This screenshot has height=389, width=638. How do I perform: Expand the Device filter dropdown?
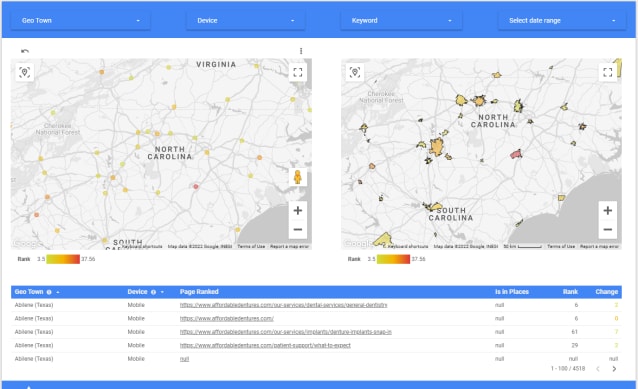point(246,20)
